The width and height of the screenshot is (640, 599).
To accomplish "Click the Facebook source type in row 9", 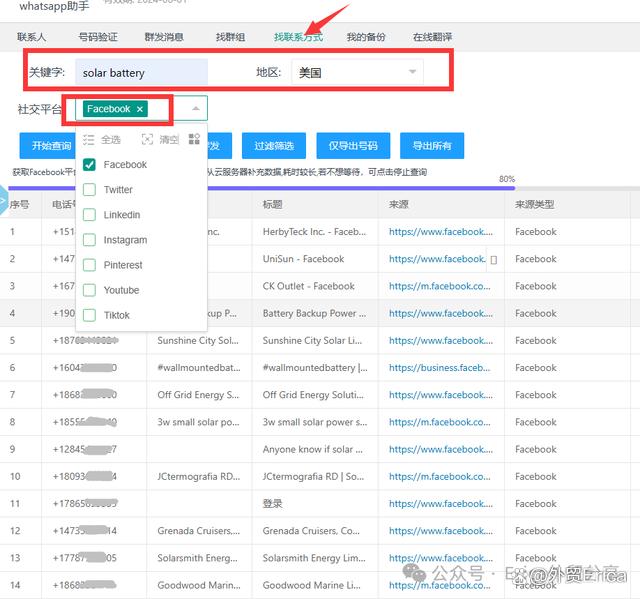I will pos(536,449).
